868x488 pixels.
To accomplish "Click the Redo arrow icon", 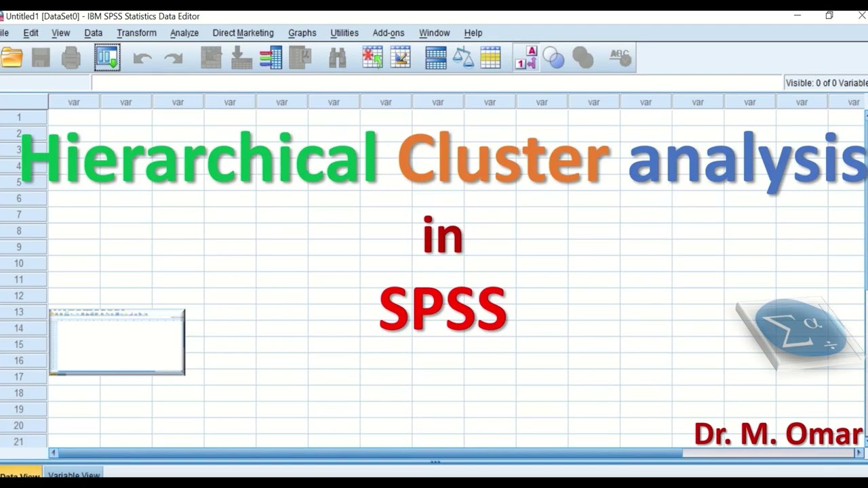I will click(x=174, y=59).
